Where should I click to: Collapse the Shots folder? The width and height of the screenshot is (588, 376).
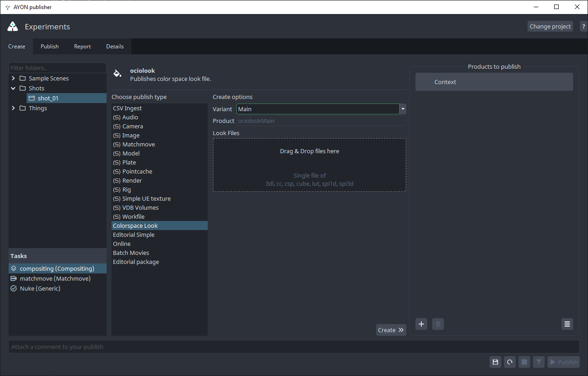pyautogui.click(x=14, y=88)
